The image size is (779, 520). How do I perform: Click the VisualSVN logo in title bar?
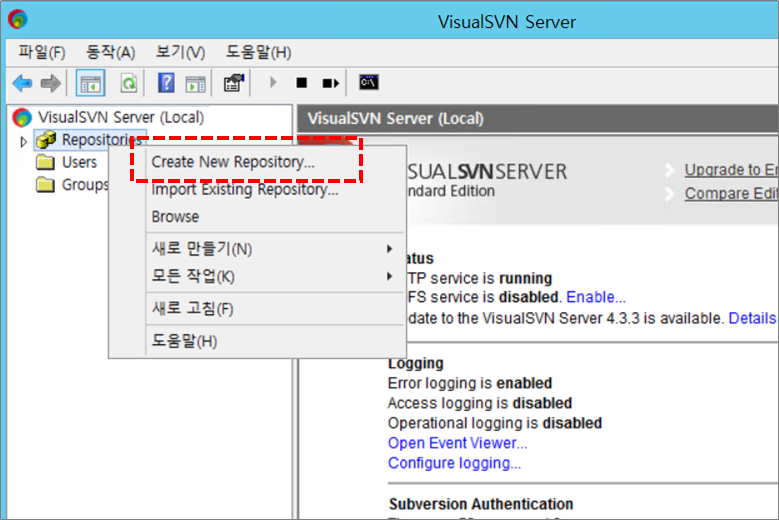[18, 19]
